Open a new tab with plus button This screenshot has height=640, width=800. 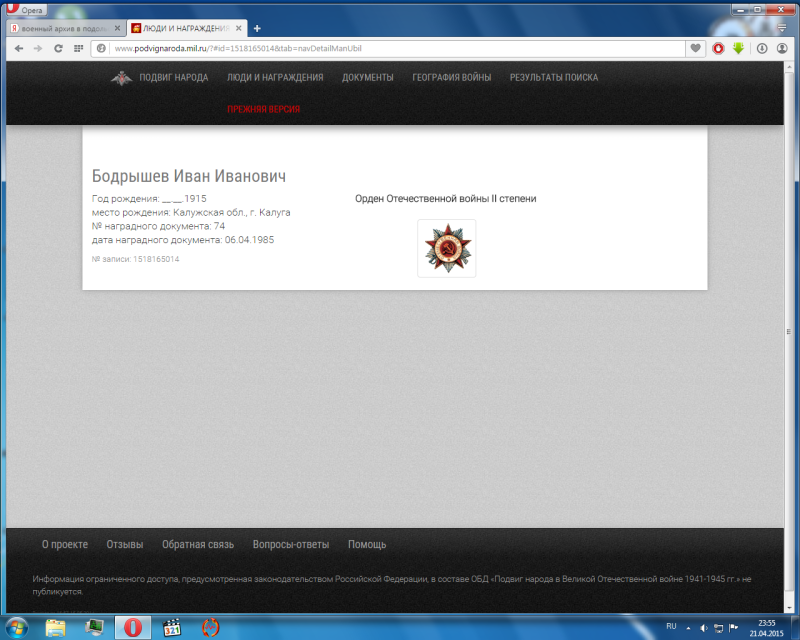(257, 28)
